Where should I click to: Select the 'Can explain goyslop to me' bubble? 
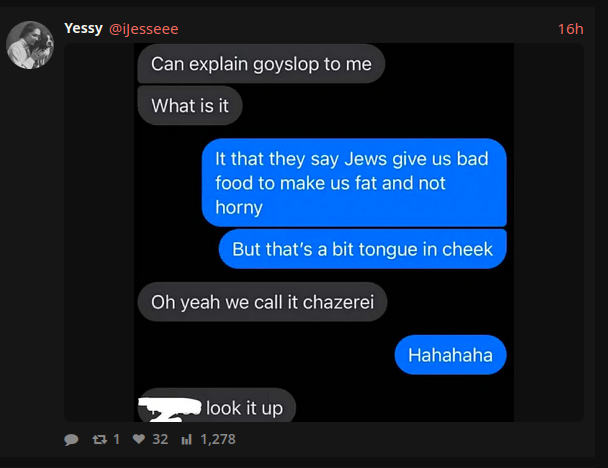[261, 64]
